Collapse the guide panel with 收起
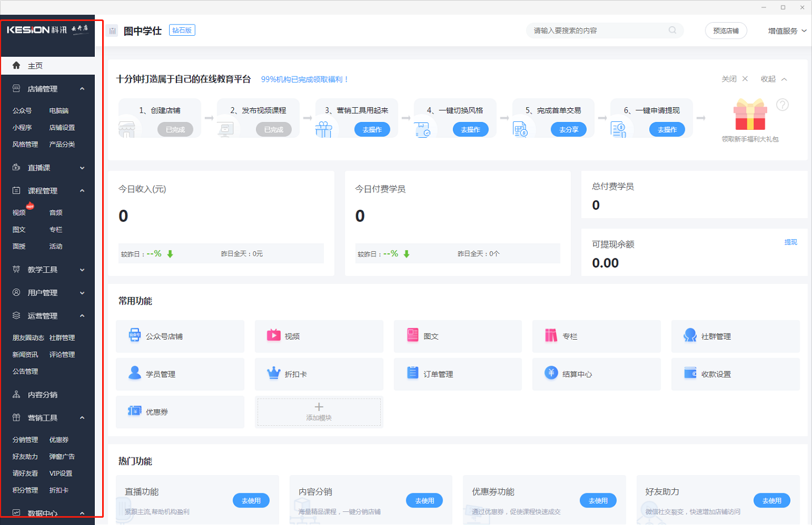 (x=773, y=79)
